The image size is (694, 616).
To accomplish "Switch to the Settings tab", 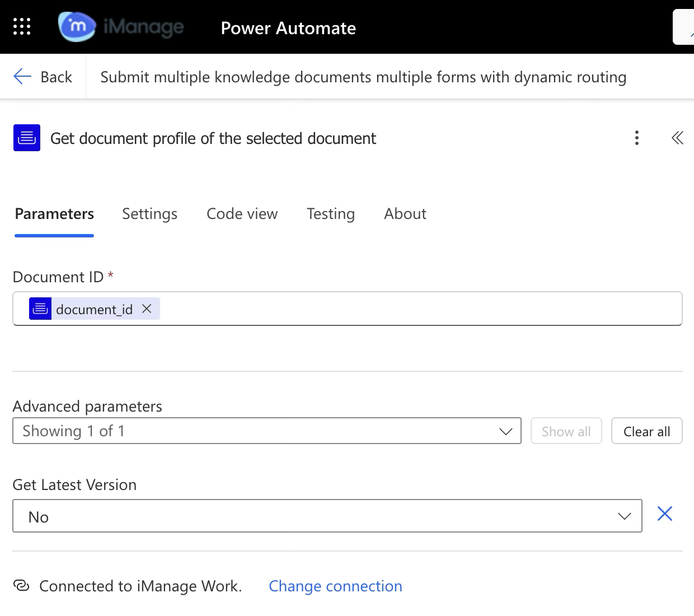I will click(149, 214).
